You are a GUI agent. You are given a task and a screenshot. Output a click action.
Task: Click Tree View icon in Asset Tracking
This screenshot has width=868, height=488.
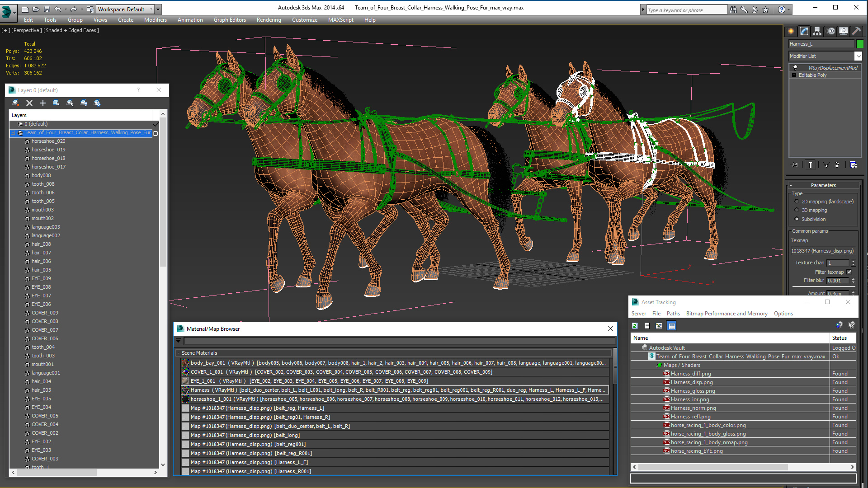(659, 326)
